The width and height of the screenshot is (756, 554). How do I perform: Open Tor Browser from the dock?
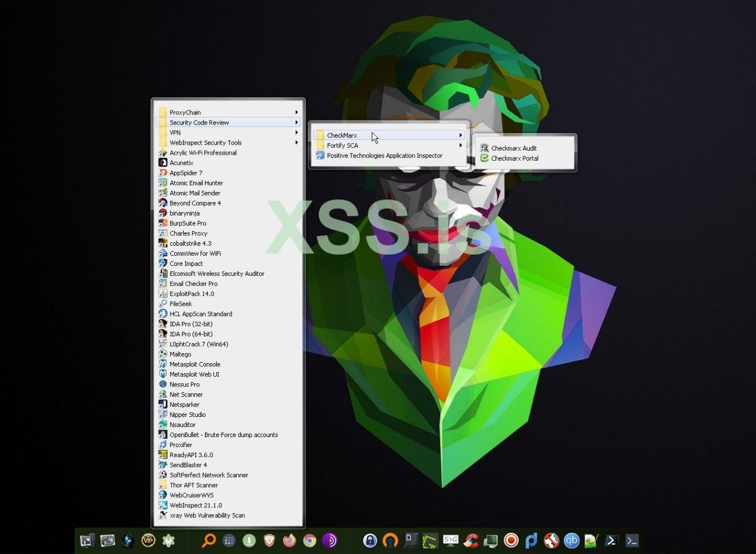[330, 540]
